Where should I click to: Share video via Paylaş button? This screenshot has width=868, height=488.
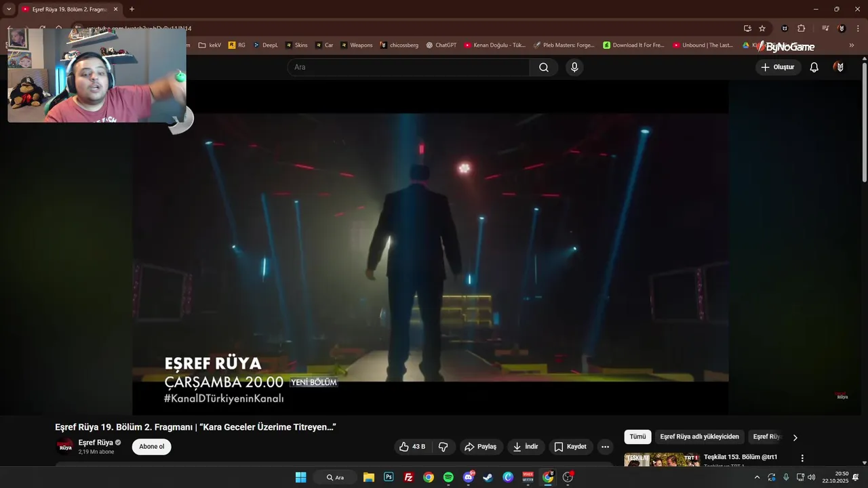480,447
